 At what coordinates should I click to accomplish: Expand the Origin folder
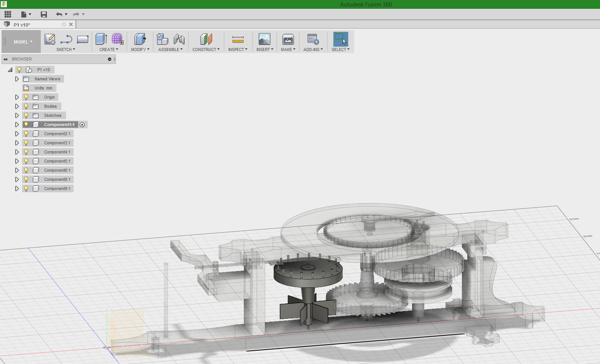pos(17,97)
